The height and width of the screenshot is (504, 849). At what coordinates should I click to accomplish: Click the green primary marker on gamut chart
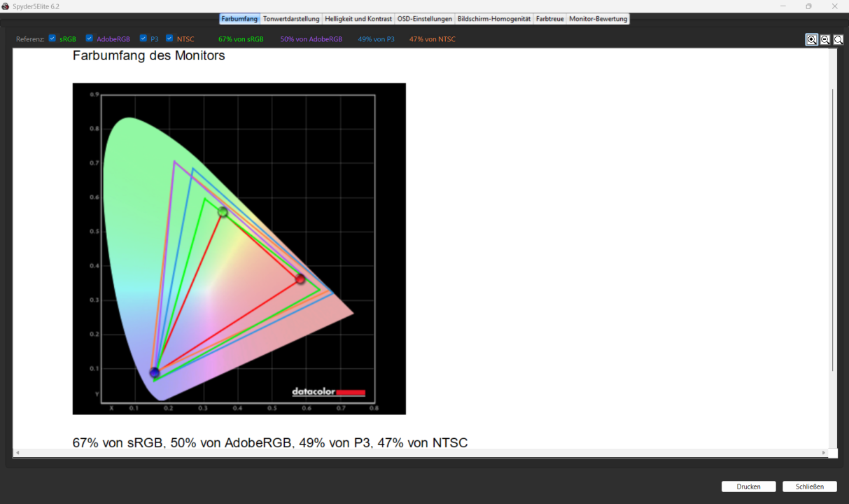point(223,211)
